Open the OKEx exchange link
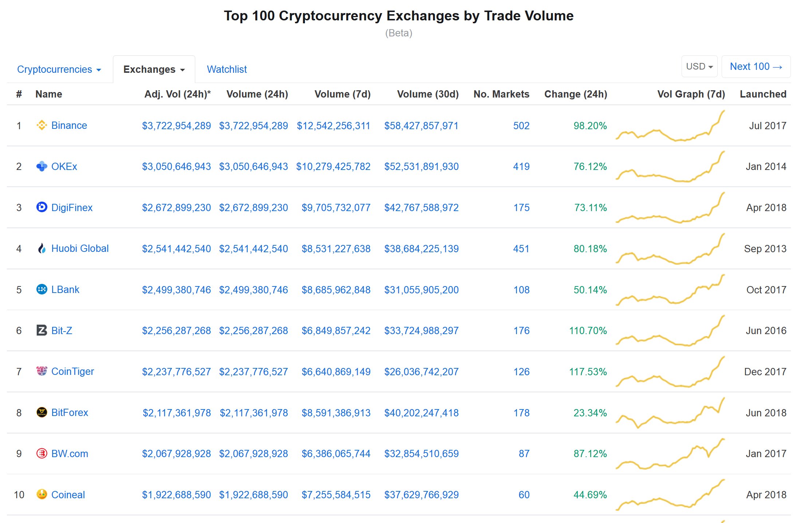812x523 pixels. tap(64, 166)
